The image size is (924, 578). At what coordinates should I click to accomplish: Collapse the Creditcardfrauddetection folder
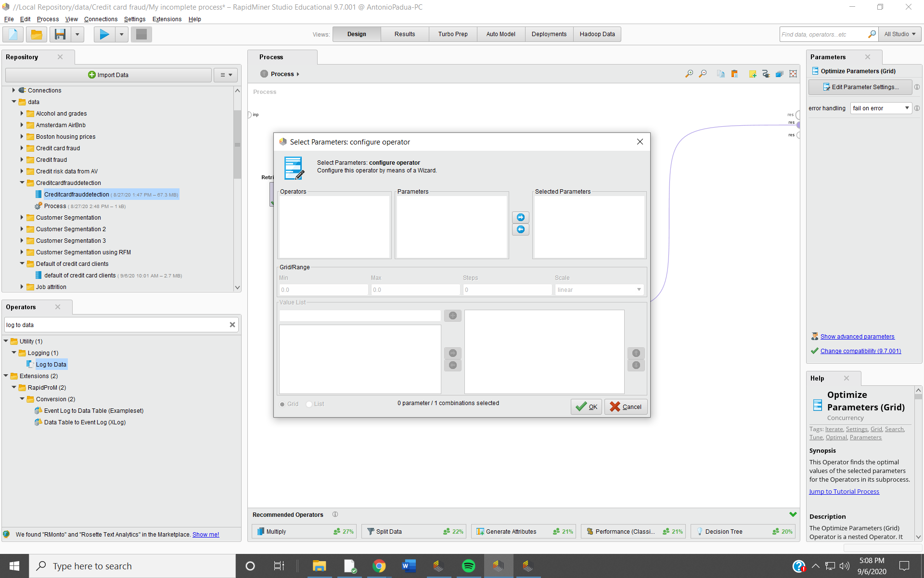(22, 183)
